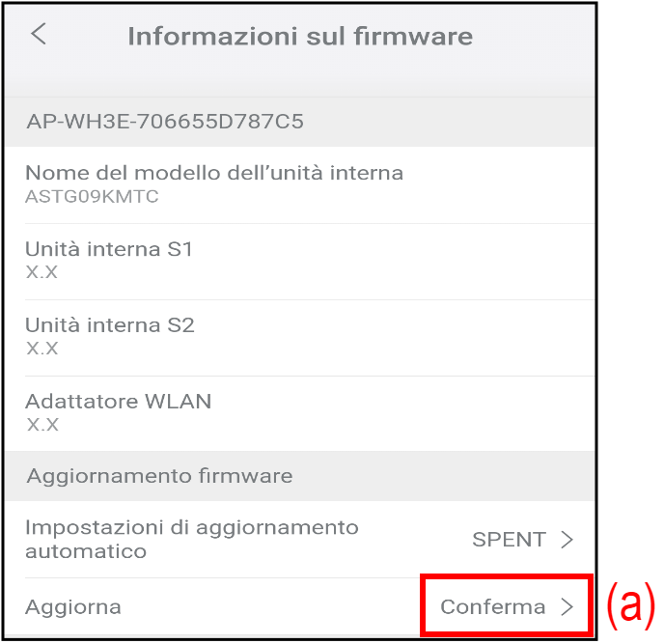Select the Aggiorna row label
Viewport: 664px width, 644px height.
(73, 607)
